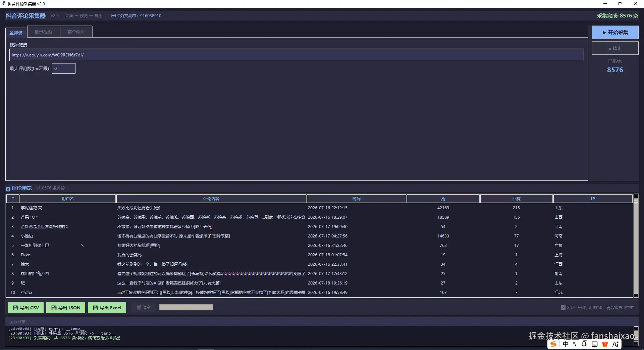Export comments with 导出 JSON

(x=66, y=308)
